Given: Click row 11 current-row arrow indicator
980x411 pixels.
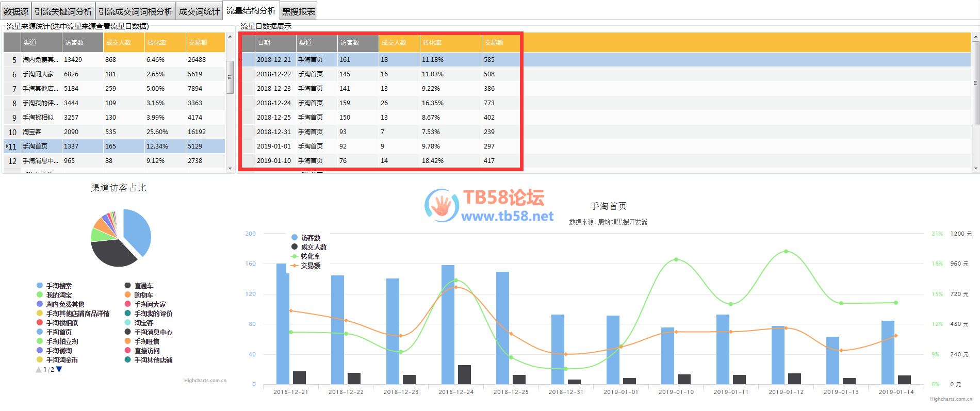Looking at the screenshot, I should (x=6, y=146).
